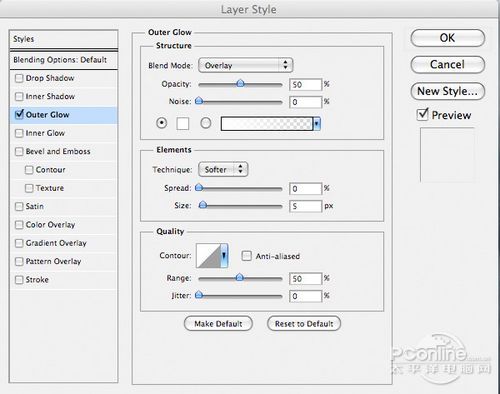The height and width of the screenshot is (394, 500).
Task: Click the glow gradient preview bar
Action: (267, 124)
